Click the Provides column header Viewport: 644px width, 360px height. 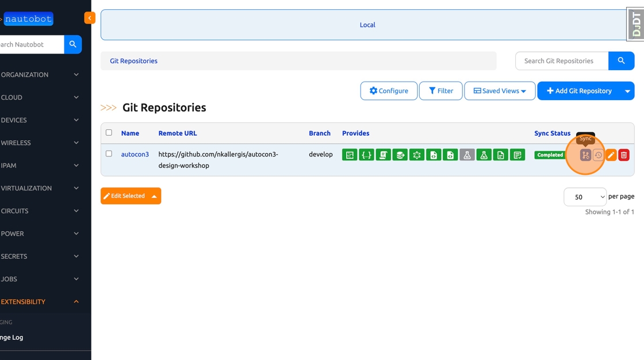click(x=356, y=133)
